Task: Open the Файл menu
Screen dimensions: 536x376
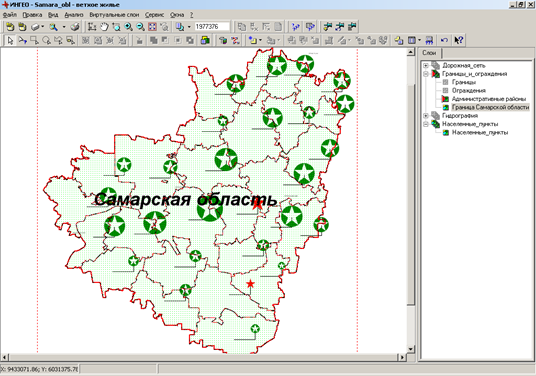Action: coord(10,15)
